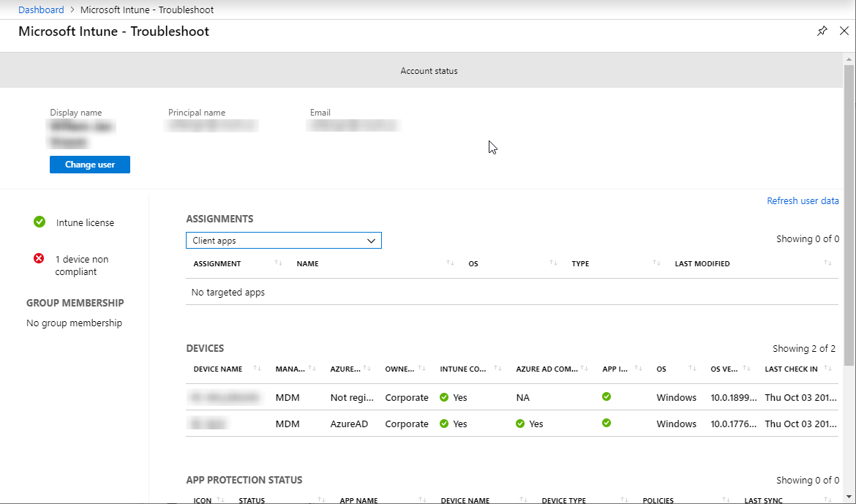Viewport: 856px width, 504px height.
Task: Sort assignments by OS column arrows
Action: [553, 263]
